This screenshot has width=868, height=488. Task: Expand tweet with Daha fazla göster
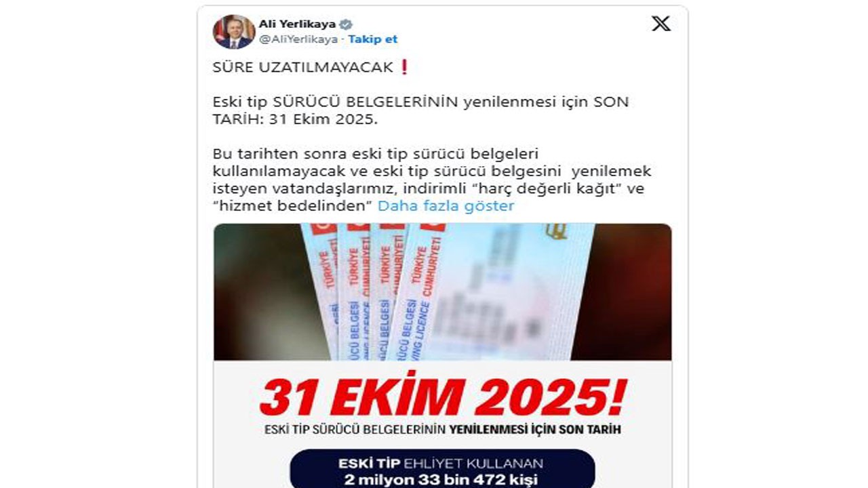446,206
